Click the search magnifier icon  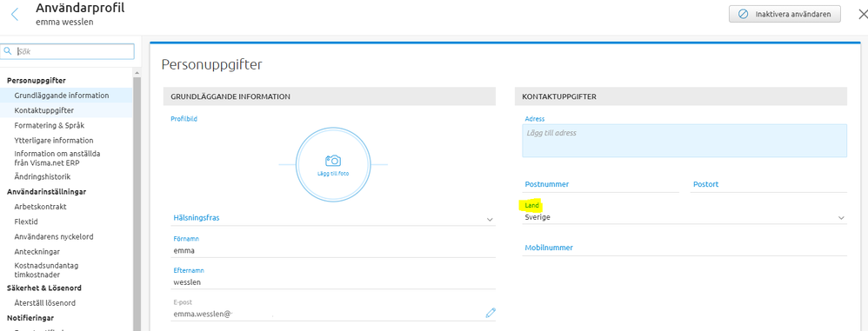(x=9, y=51)
